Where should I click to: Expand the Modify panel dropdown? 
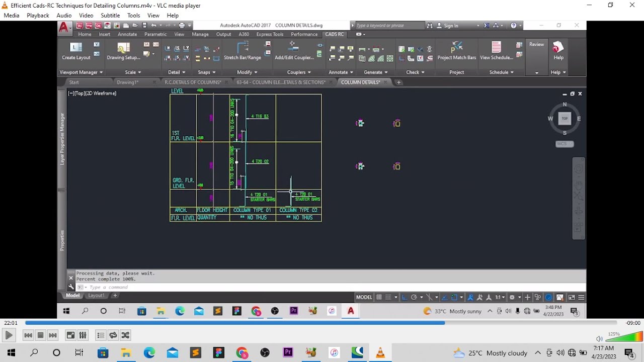click(247, 72)
